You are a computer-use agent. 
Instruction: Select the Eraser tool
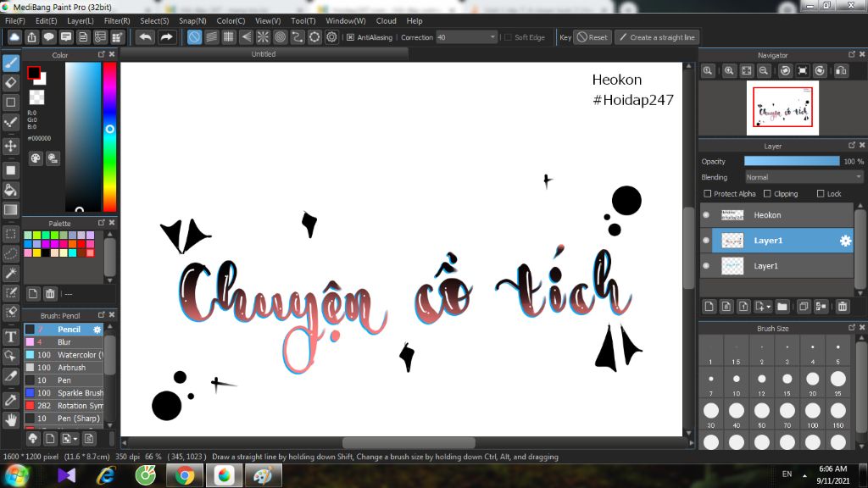(x=11, y=82)
